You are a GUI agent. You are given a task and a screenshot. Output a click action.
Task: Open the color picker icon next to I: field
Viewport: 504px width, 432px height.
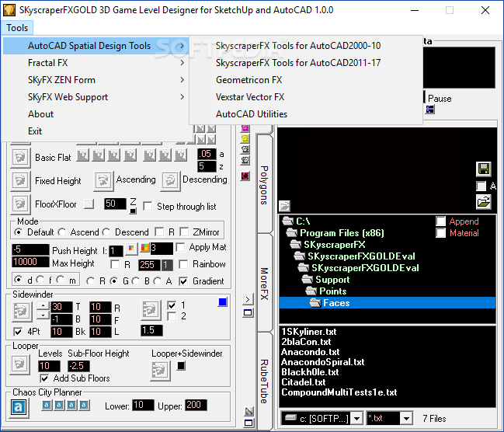(131, 248)
